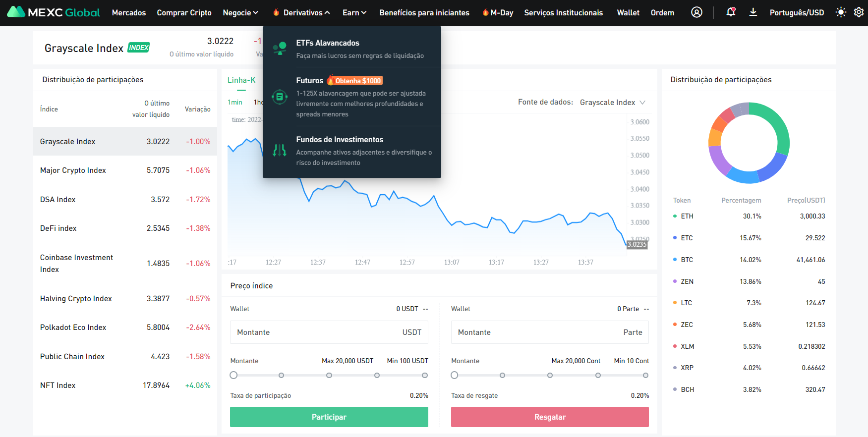Click the Parte Montante input field
The width and height of the screenshot is (868, 437).
pyautogui.click(x=550, y=332)
